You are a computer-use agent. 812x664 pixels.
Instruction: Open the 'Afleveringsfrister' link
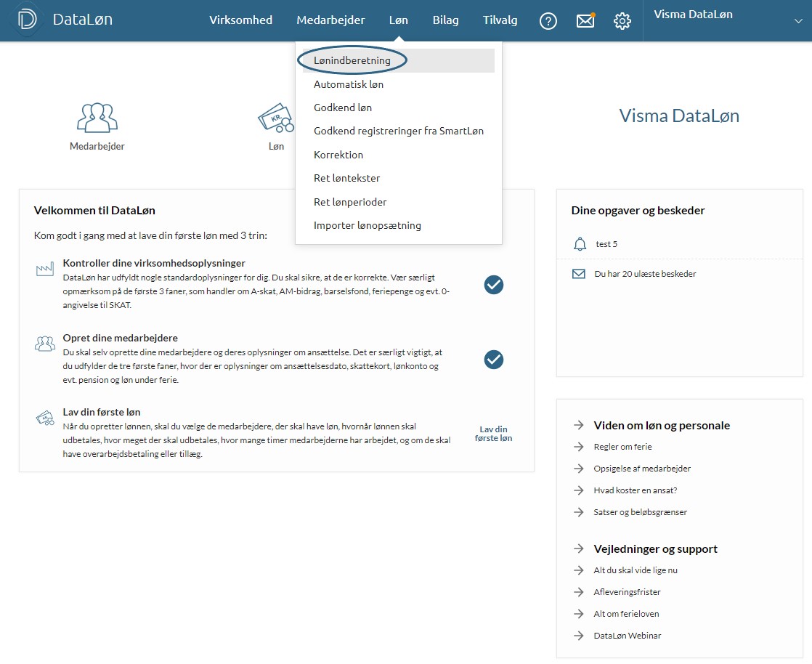pos(627,592)
